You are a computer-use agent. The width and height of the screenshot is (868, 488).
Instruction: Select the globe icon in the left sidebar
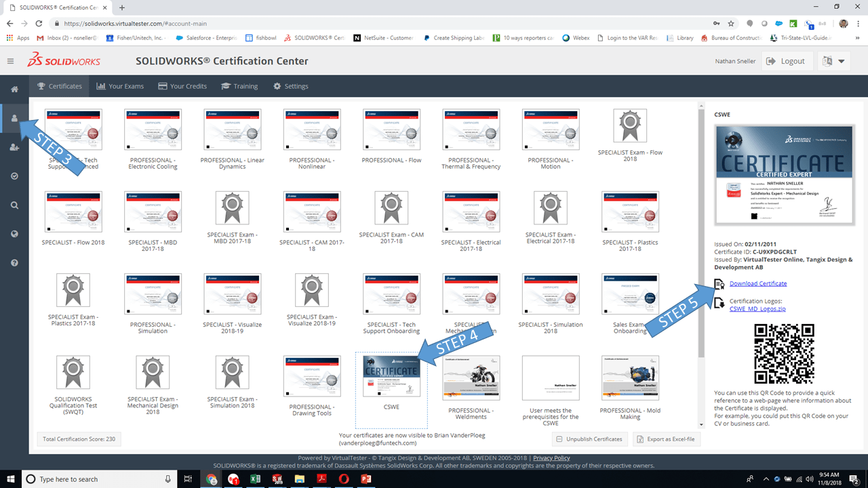click(x=14, y=234)
